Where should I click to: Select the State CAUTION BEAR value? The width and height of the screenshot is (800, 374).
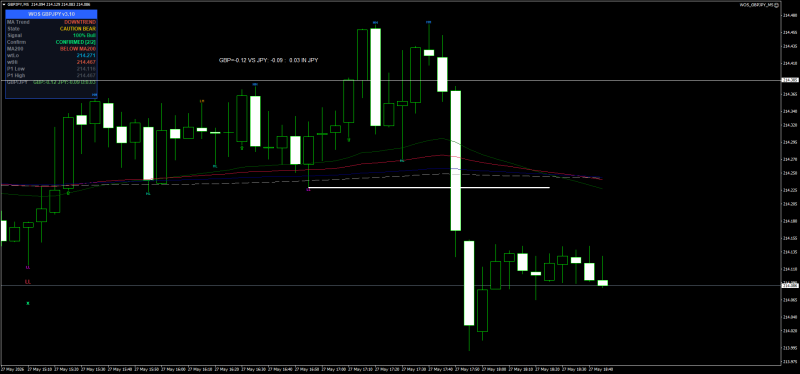78,29
